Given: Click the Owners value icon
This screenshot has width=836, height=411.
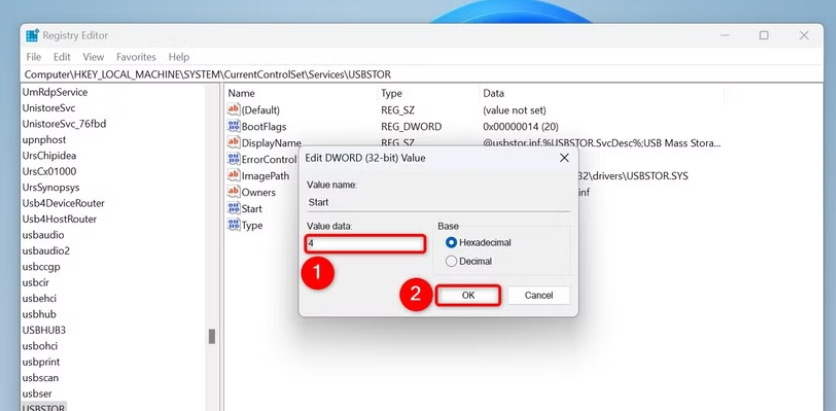Looking at the screenshot, I should (234, 192).
